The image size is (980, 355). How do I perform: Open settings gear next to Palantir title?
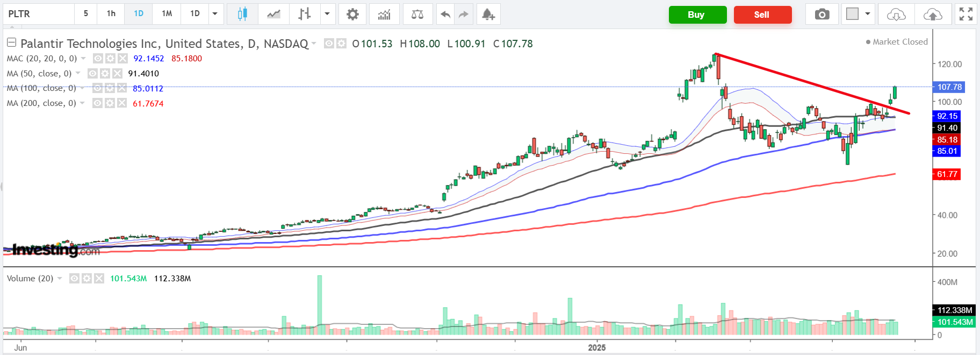341,43
